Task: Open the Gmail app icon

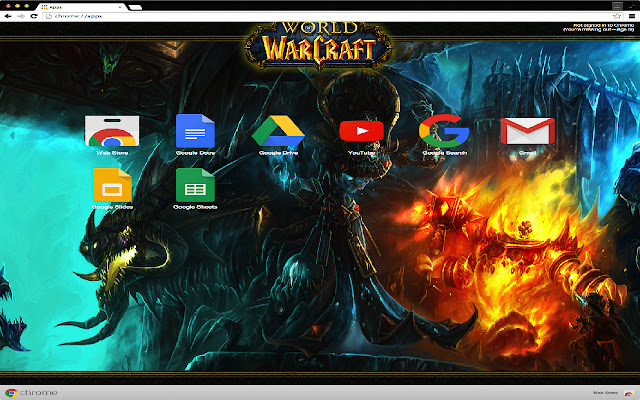Action: [528, 131]
